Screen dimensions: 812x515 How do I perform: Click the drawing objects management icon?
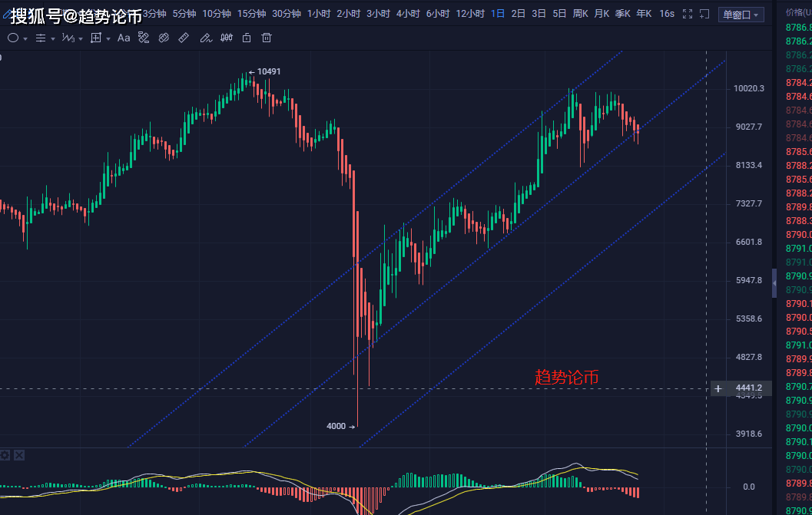pos(144,38)
